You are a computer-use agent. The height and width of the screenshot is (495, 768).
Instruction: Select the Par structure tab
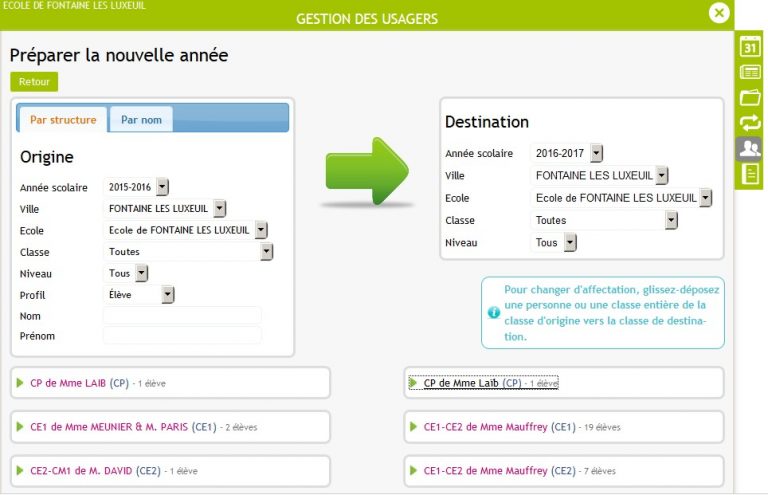63,119
